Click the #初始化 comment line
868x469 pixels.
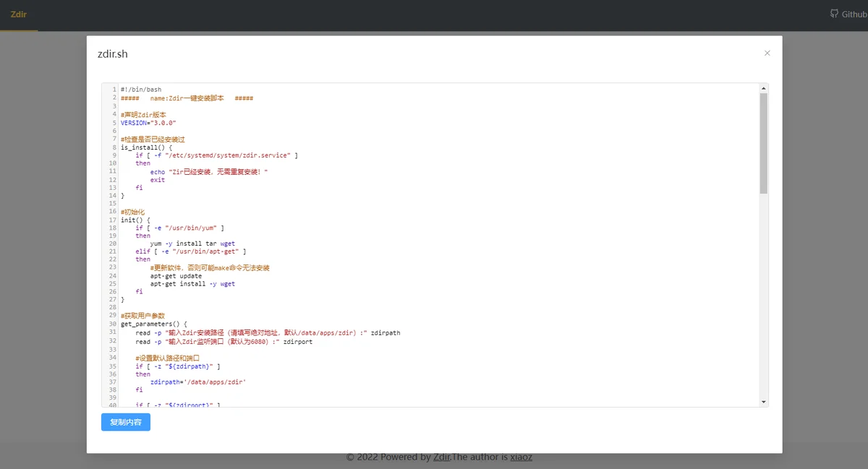tap(132, 211)
